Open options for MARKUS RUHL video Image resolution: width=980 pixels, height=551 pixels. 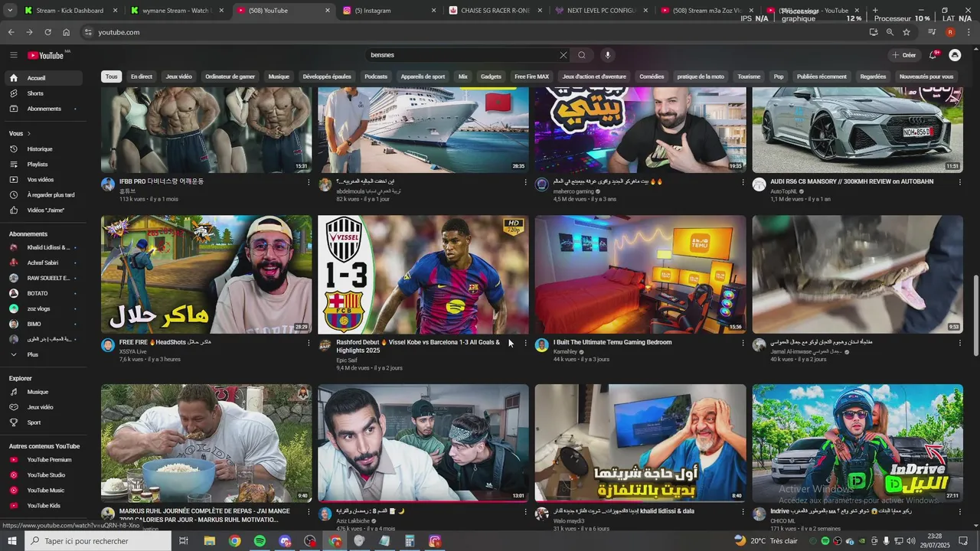coord(309,512)
